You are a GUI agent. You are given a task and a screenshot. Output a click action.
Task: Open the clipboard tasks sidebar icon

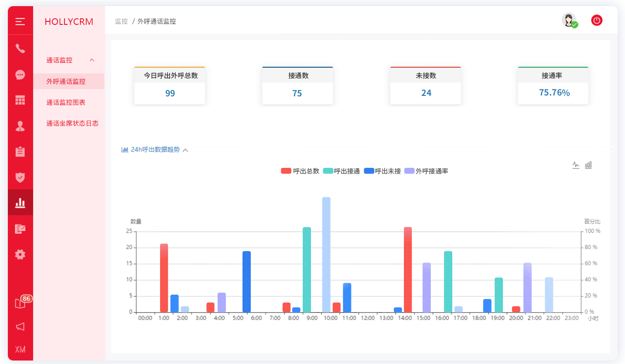coord(20,152)
